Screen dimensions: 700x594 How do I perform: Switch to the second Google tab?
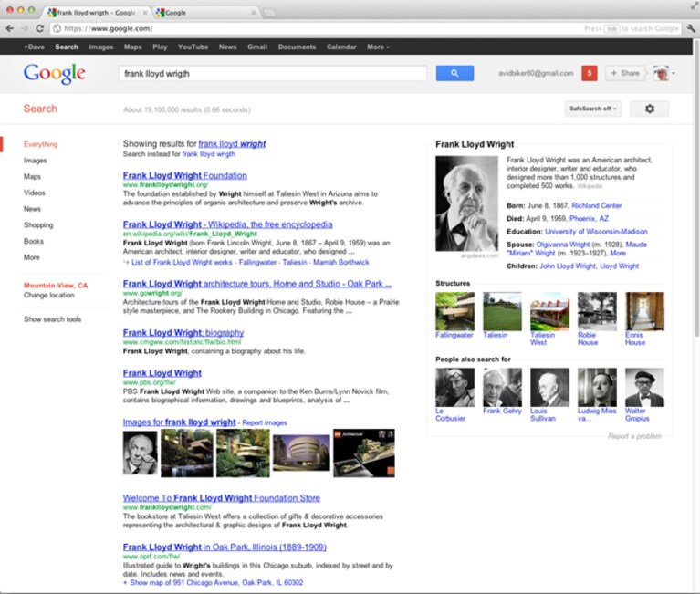(205, 13)
